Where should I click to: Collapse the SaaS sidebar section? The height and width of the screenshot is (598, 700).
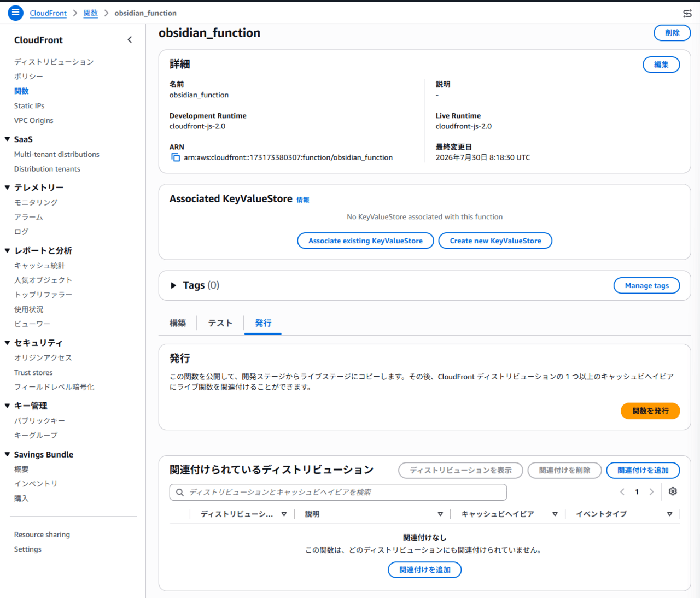click(8, 139)
